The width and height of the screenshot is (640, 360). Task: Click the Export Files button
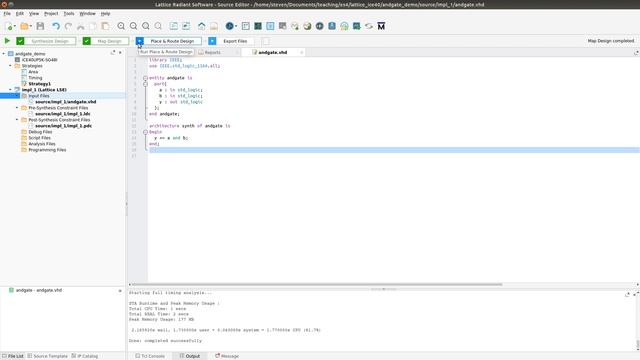[x=235, y=41]
